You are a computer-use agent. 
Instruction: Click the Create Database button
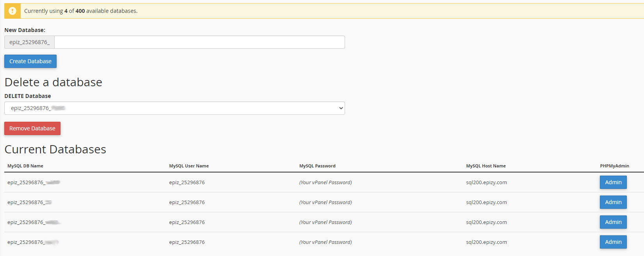(x=30, y=61)
